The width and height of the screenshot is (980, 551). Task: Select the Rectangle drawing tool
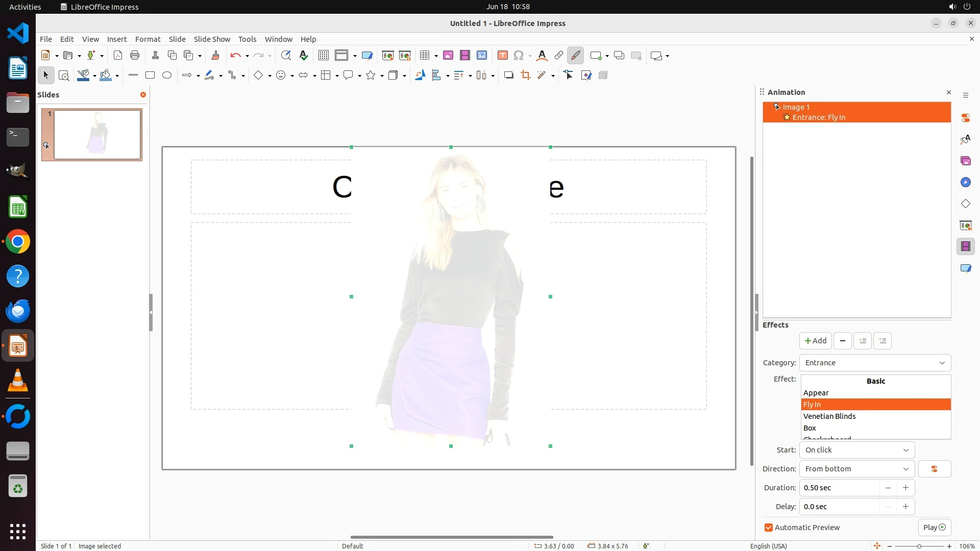150,76
